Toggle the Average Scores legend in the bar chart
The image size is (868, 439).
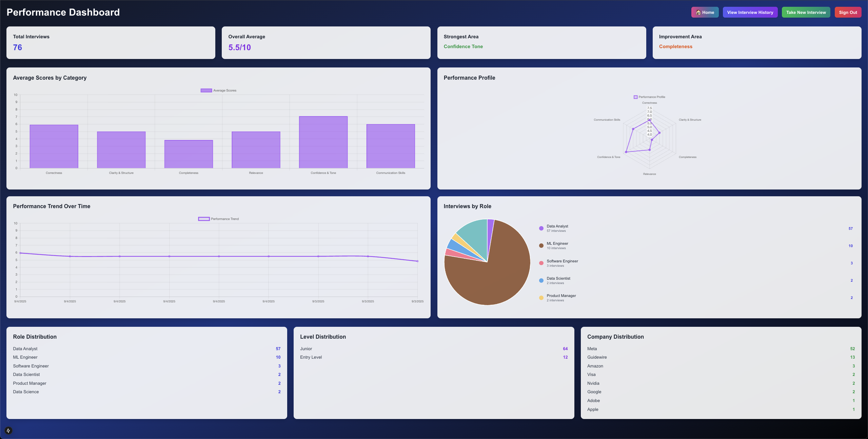218,91
